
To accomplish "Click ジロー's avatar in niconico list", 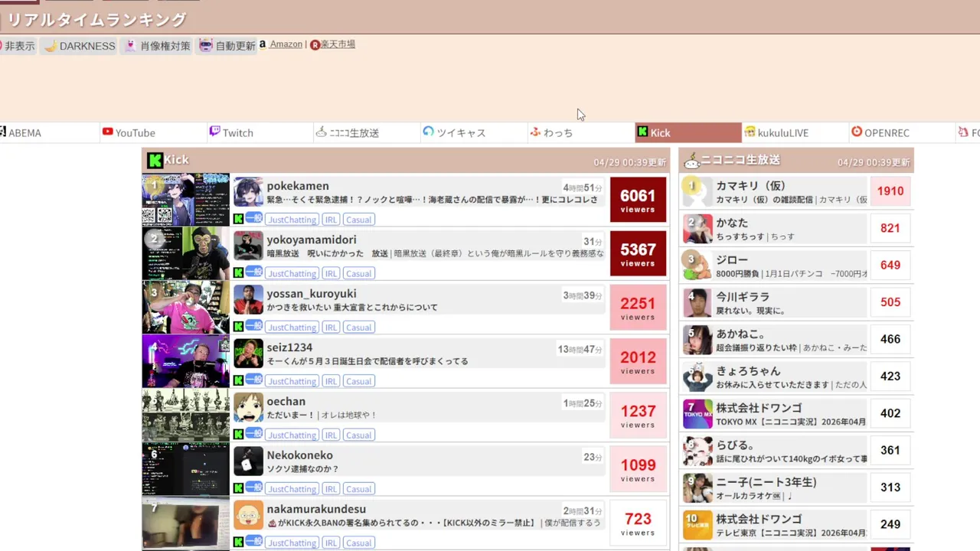I will point(697,266).
